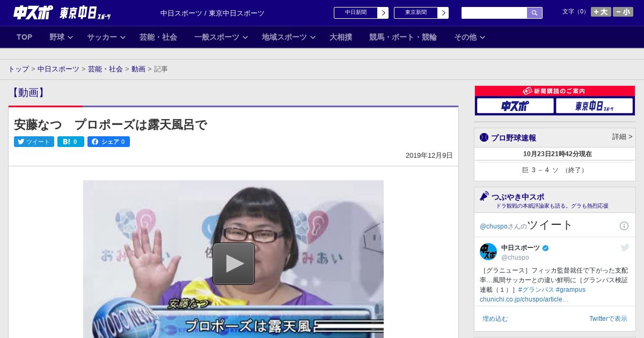
Task: Click the 巨 3 − 4 ソ score row
Action: [x=555, y=170]
